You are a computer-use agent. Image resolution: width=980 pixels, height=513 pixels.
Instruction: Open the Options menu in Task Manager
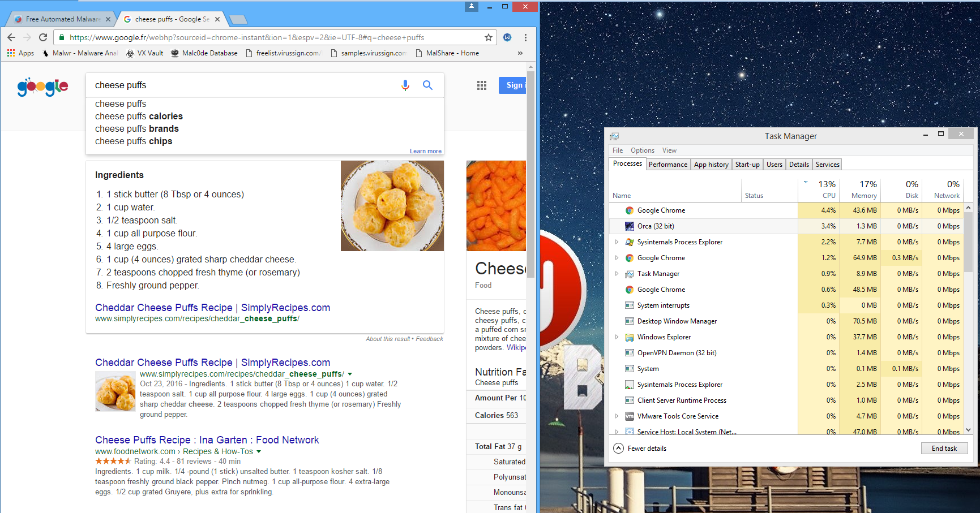point(643,150)
